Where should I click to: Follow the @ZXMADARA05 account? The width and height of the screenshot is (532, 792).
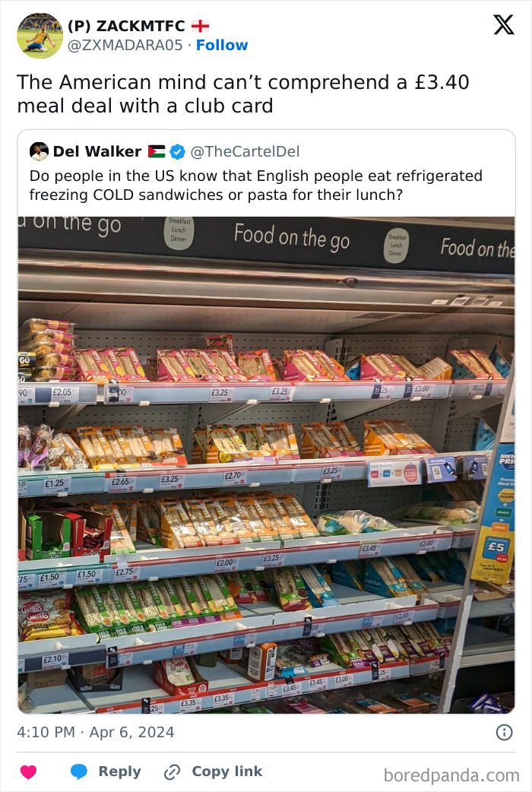222,46
